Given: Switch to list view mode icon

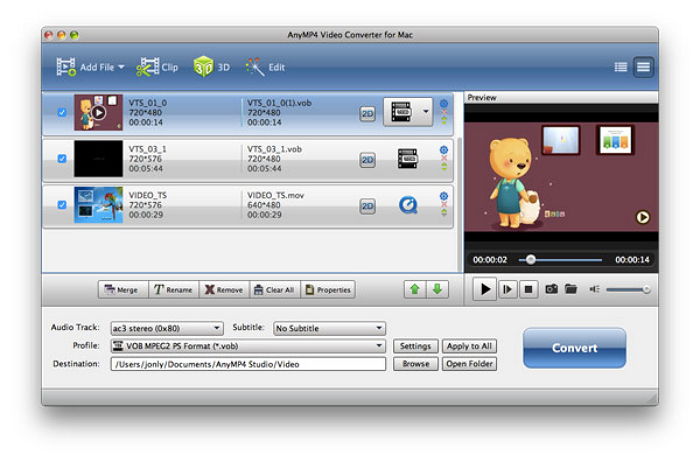Looking at the screenshot, I should pos(620,67).
